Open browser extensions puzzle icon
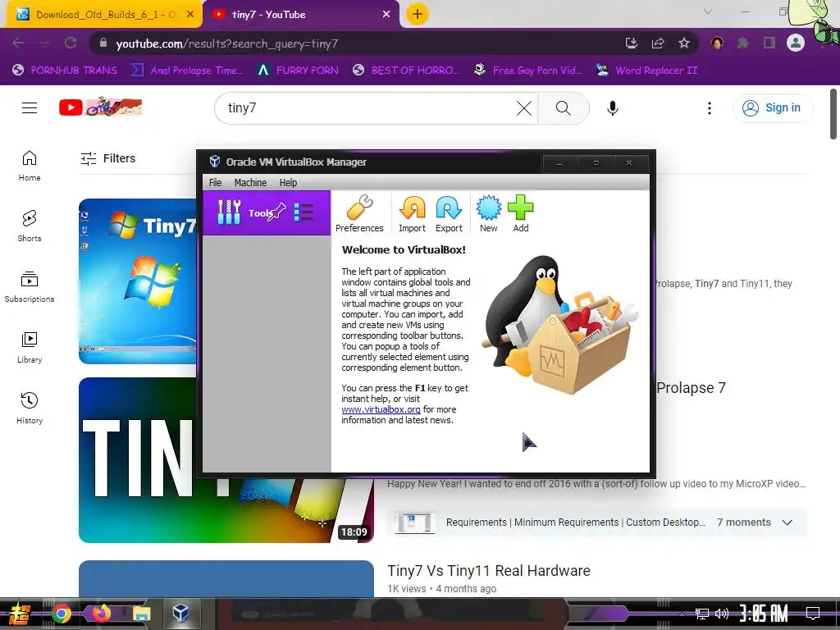Screen dimensions: 840x630 click(743, 43)
